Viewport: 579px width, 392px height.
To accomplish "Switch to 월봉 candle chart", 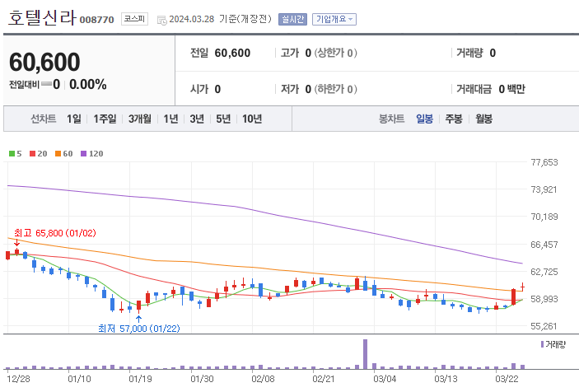I will point(483,119).
